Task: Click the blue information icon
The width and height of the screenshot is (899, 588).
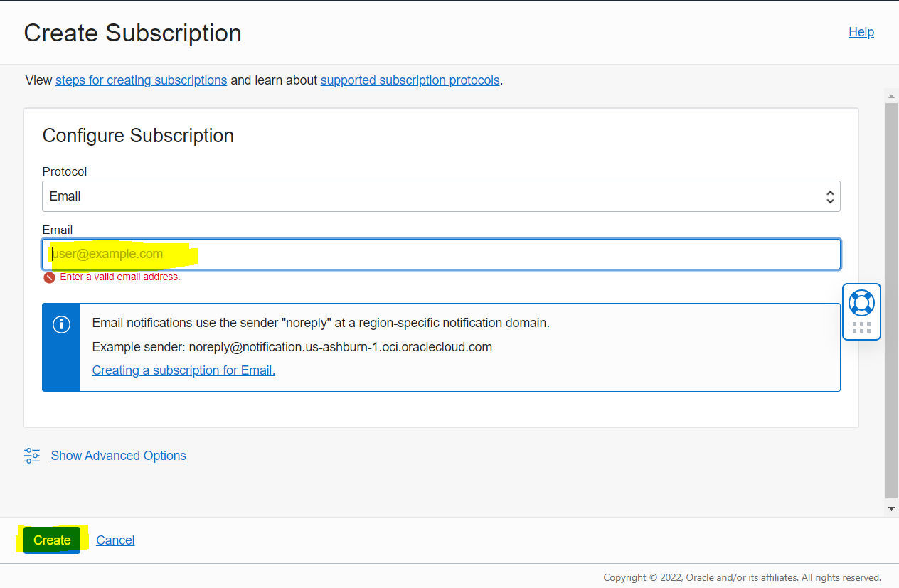Action: pos(62,325)
